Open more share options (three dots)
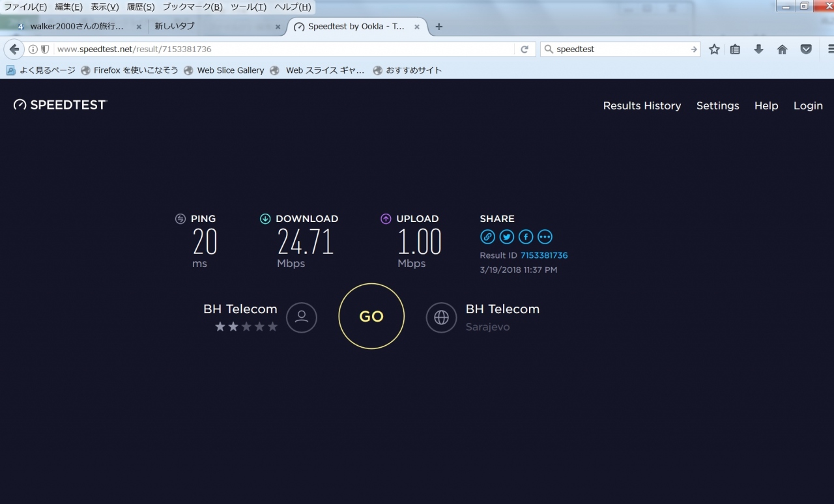 tap(545, 237)
